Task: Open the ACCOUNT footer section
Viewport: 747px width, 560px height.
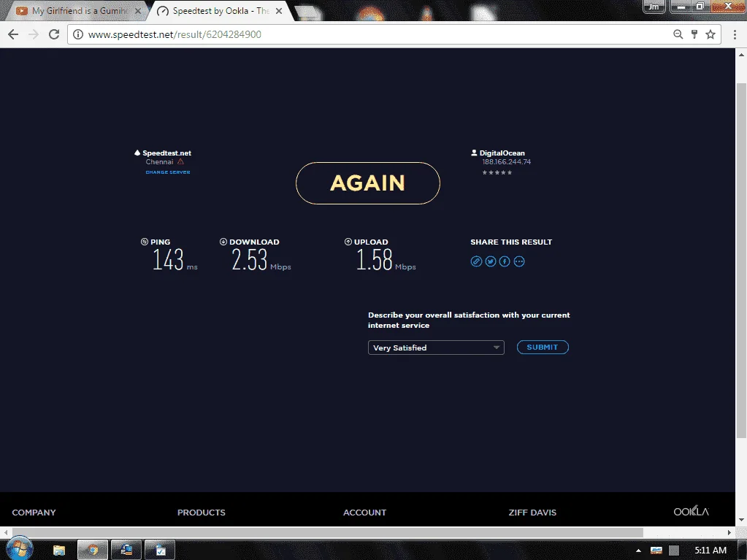Action: point(365,513)
